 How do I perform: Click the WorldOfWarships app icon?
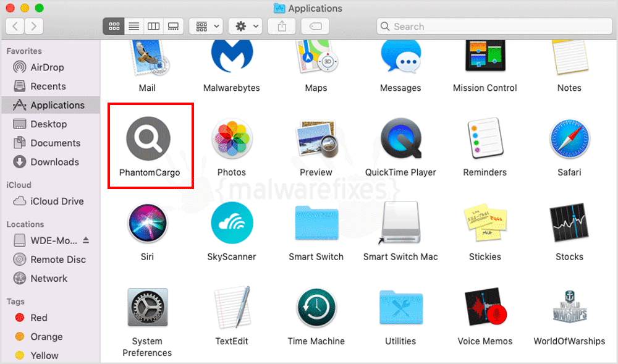click(x=570, y=307)
